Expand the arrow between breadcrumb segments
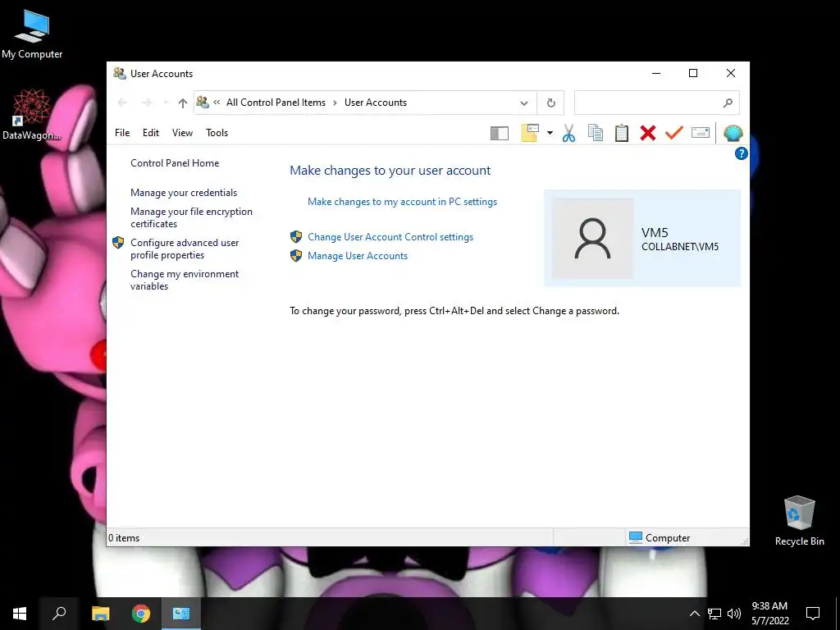This screenshot has height=630, width=840. pos(335,103)
